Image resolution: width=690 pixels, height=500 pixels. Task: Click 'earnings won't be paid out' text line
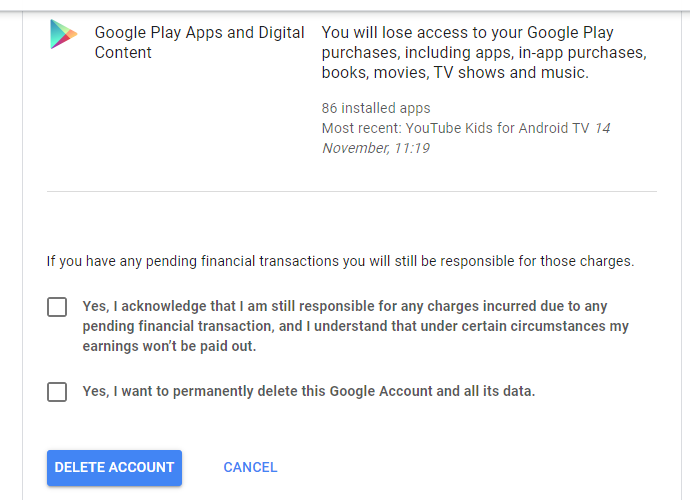pyautogui.click(x=169, y=346)
